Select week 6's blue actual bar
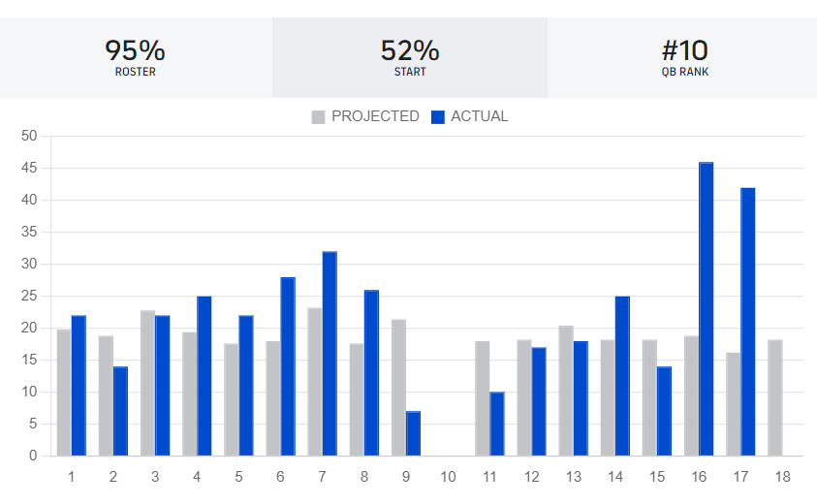The width and height of the screenshot is (817, 504). 288,366
